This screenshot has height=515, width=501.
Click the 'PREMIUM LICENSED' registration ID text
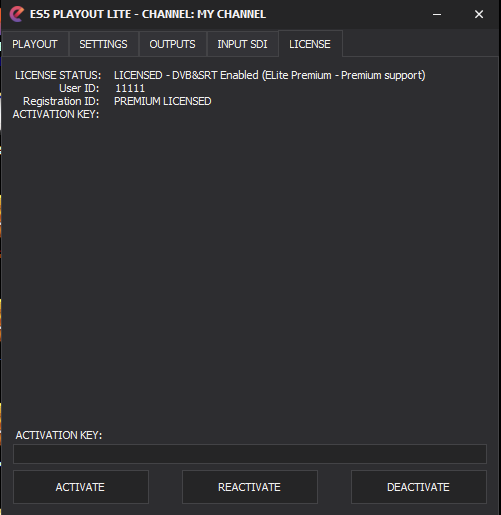click(163, 101)
